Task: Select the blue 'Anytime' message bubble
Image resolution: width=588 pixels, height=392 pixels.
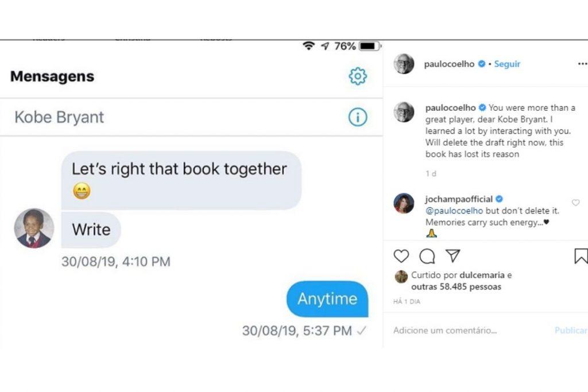Action: click(327, 298)
